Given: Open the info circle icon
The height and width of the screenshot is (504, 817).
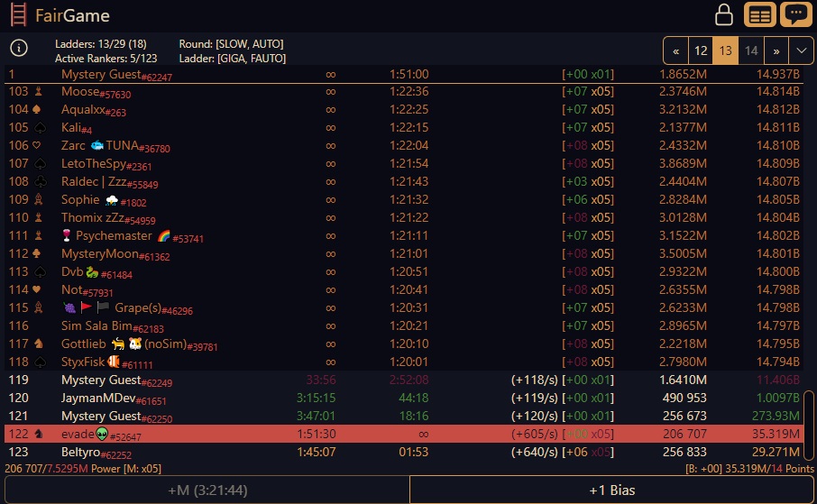Looking at the screenshot, I should tap(18, 49).
